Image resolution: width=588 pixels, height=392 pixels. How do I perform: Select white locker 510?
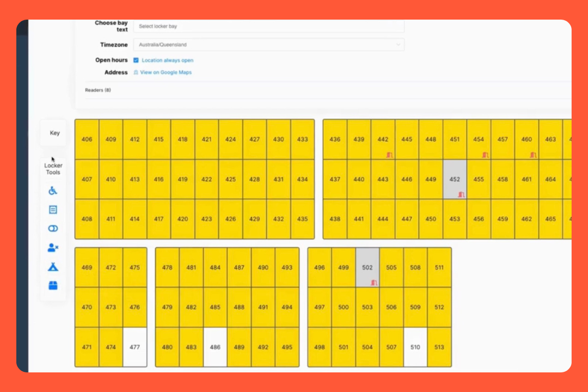pos(415,347)
